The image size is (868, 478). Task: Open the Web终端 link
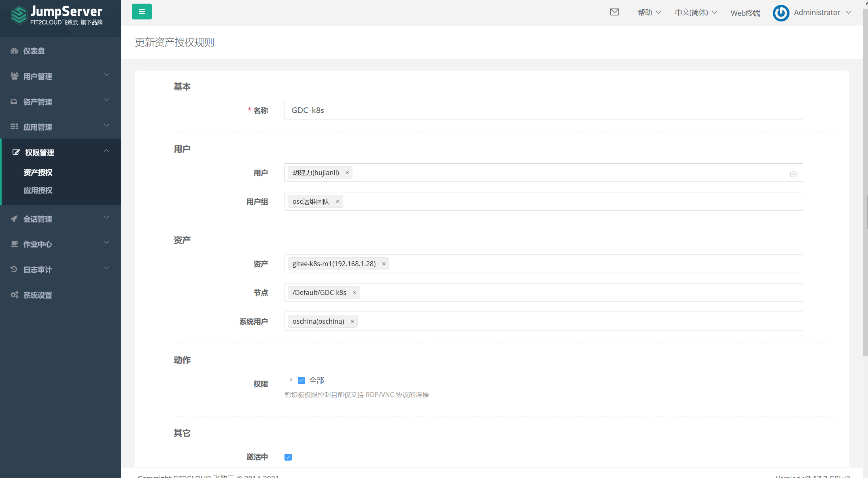[745, 13]
